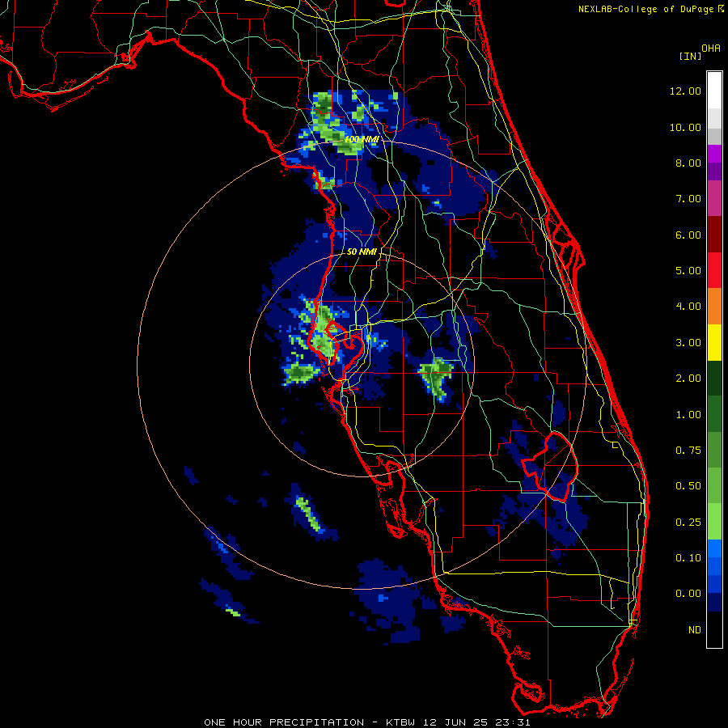The width and height of the screenshot is (728, 728).
Task: Click the ONE HOUR PRECIPITATION title text
Action: [284, 722]
